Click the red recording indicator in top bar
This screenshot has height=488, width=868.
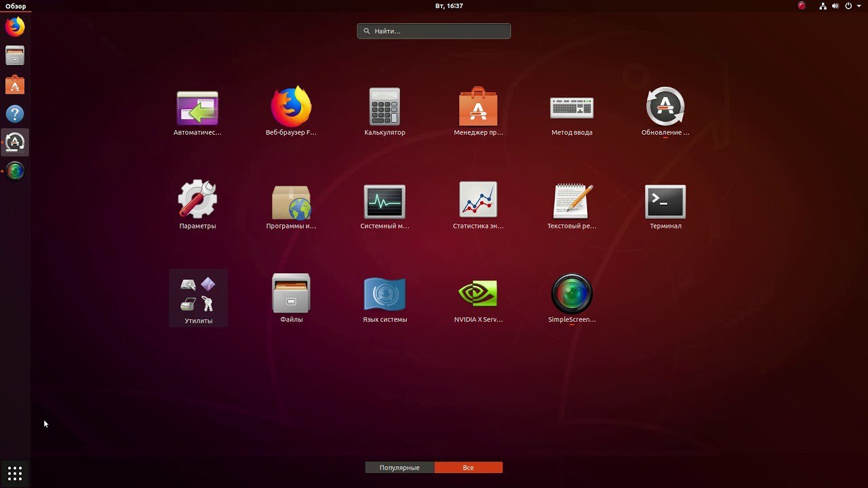802,5
